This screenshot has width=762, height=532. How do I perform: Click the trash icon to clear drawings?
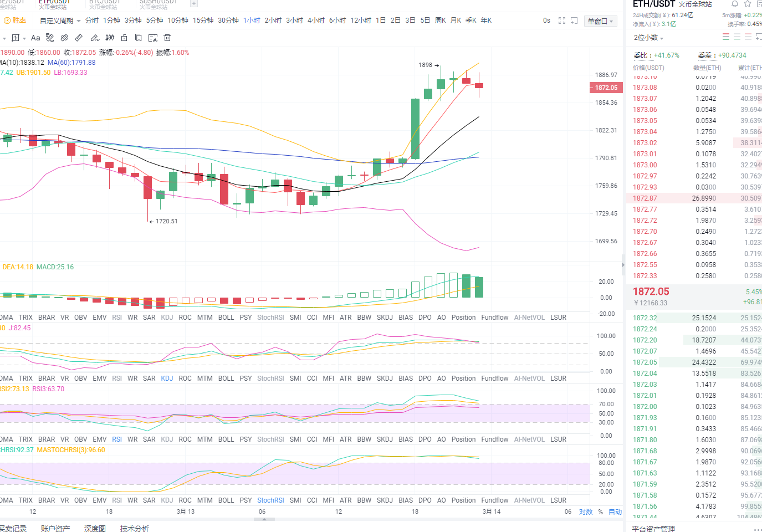[167, 37]
